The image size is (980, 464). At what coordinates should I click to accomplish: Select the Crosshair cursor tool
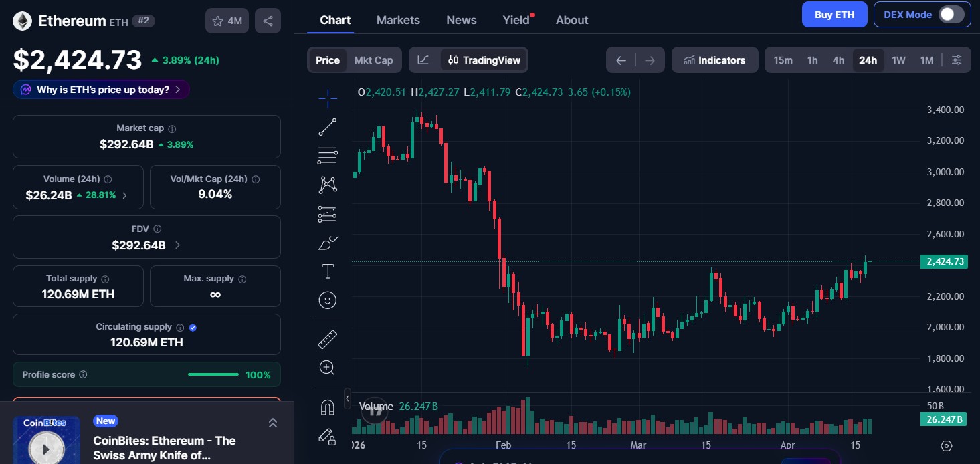click(327, 98)
